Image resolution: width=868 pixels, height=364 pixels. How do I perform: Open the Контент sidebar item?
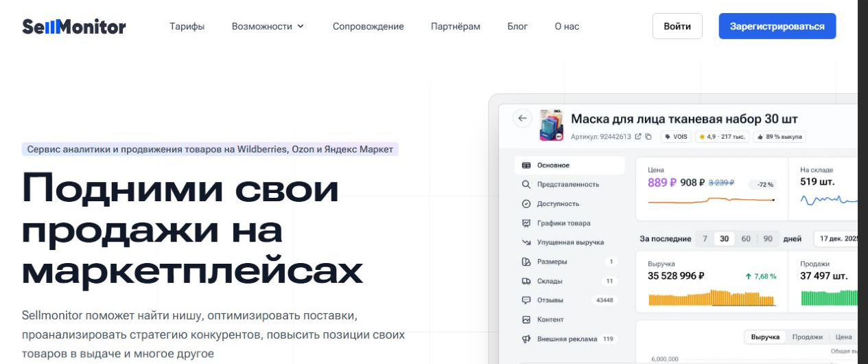(570, 319)
